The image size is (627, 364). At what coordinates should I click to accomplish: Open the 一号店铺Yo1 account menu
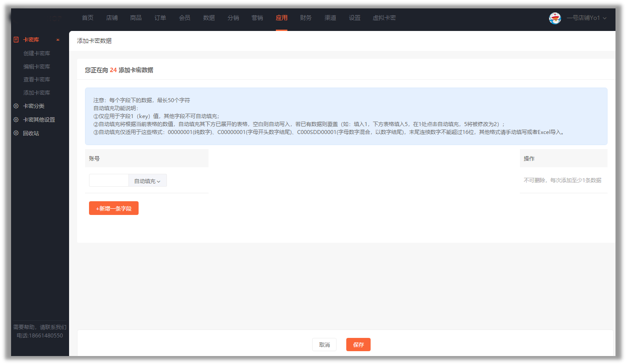[x=586, y=18]
